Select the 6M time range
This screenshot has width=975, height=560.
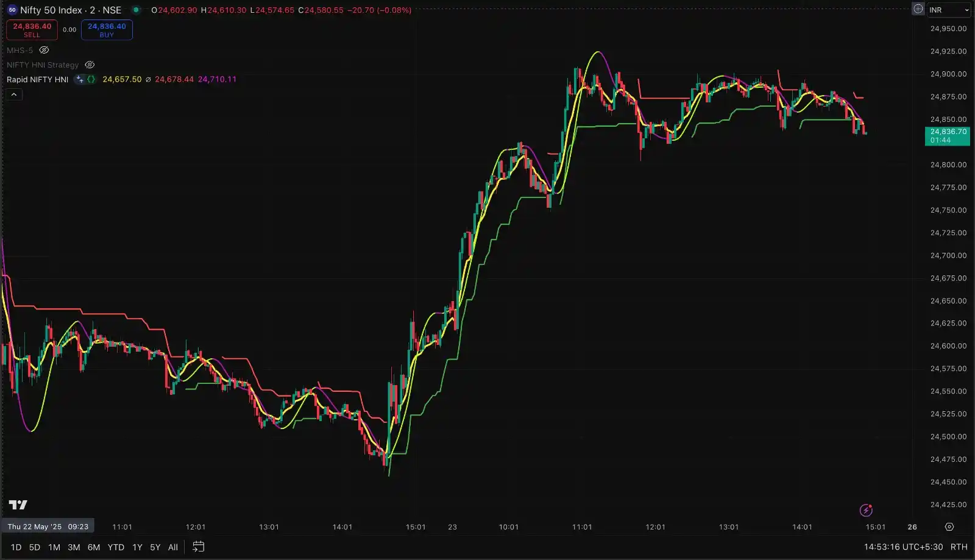click(x=94, y=547)
